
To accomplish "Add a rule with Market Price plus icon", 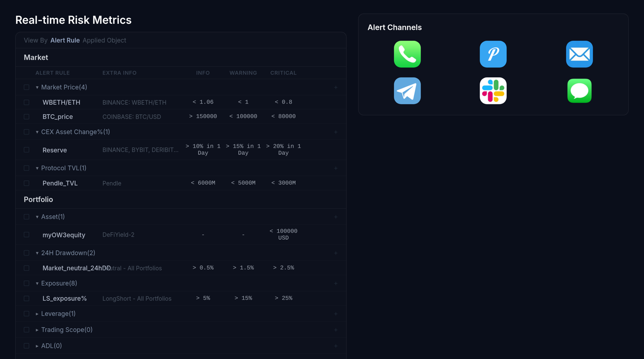I will tap(336, 87).
